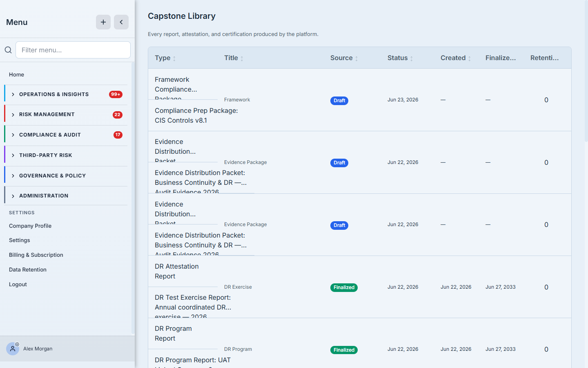Select 'Compliance Prep Package: CIS Controls v8.1' title
This screenshot has height=368, width=588.
click(x=196, y=115)
